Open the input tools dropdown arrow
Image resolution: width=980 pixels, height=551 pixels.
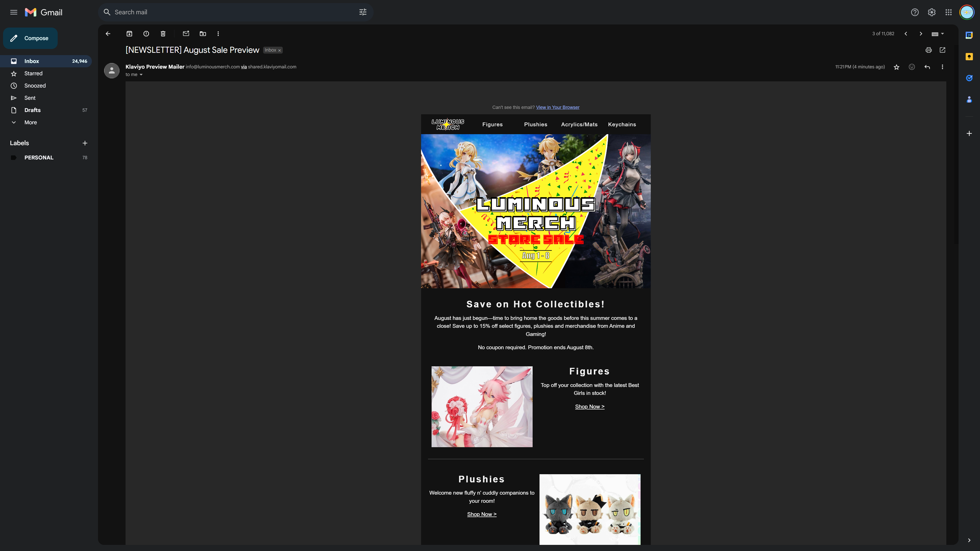point(943,34)
